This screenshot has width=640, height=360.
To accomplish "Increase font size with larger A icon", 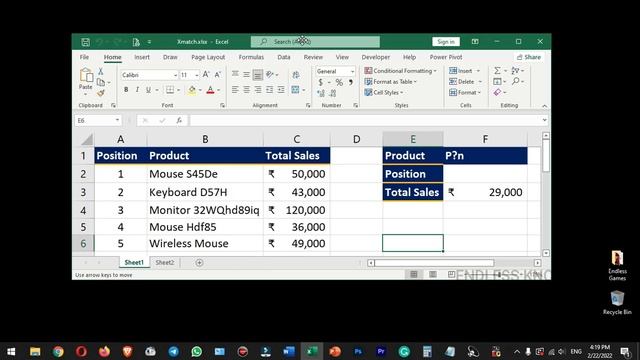I will click(x=206, y=75).
